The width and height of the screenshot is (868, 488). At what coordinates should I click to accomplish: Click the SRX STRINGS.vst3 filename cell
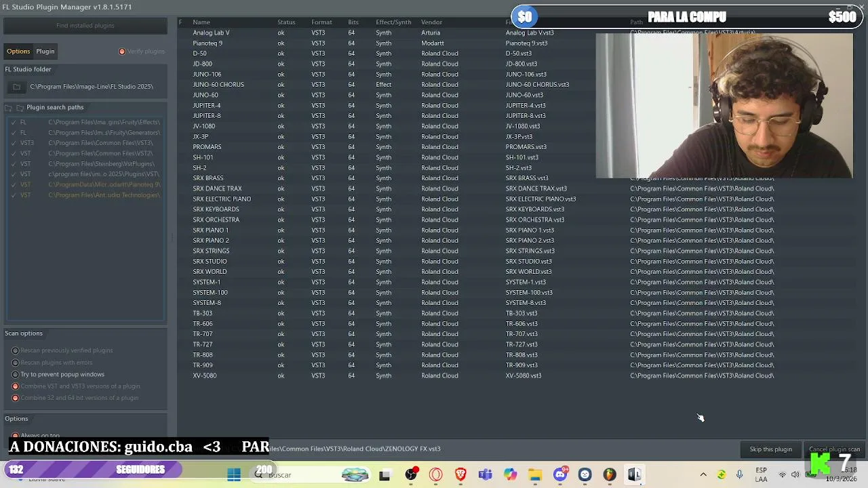click(x=530, y=251)
